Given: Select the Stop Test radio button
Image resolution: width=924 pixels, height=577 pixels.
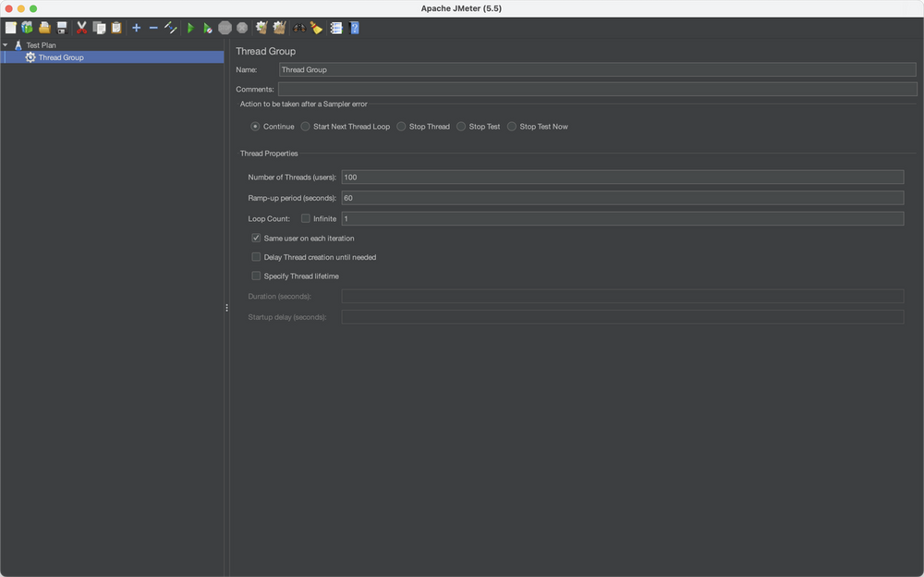Looking at the screenshot, I should 461,127.
